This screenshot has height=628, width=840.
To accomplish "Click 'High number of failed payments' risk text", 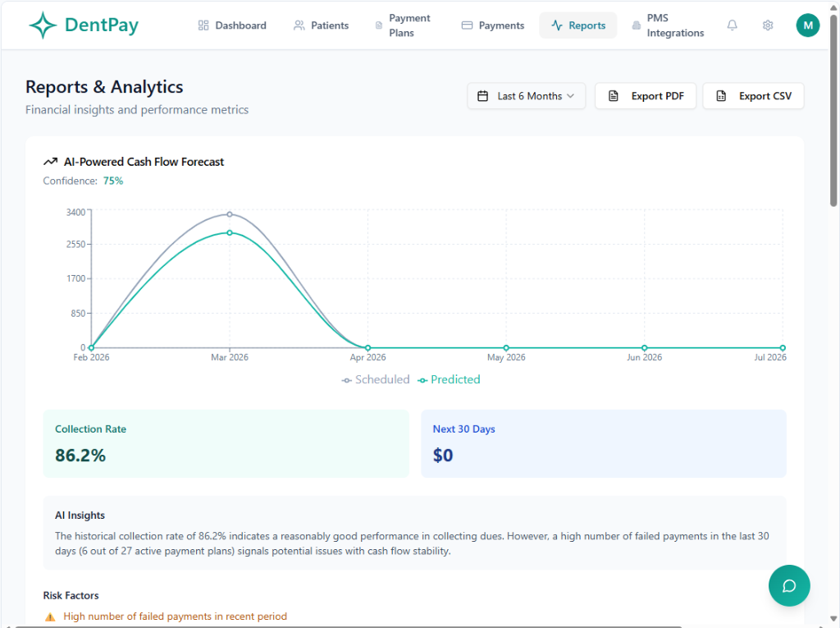I will 176,617.
